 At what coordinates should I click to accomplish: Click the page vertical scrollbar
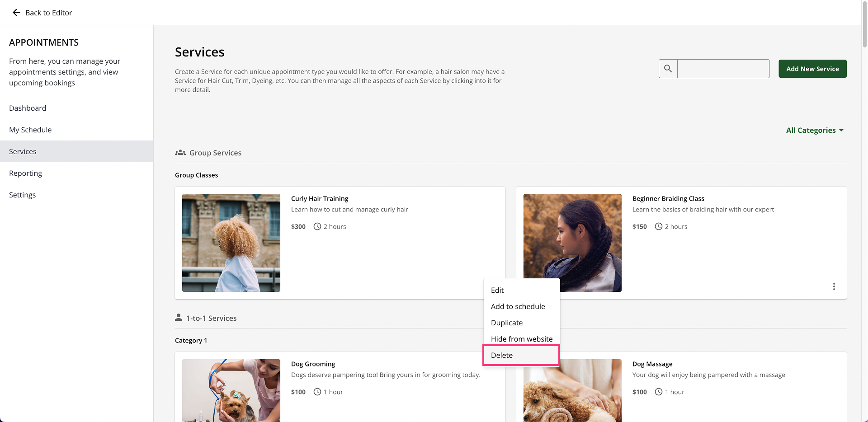(864, 24)
